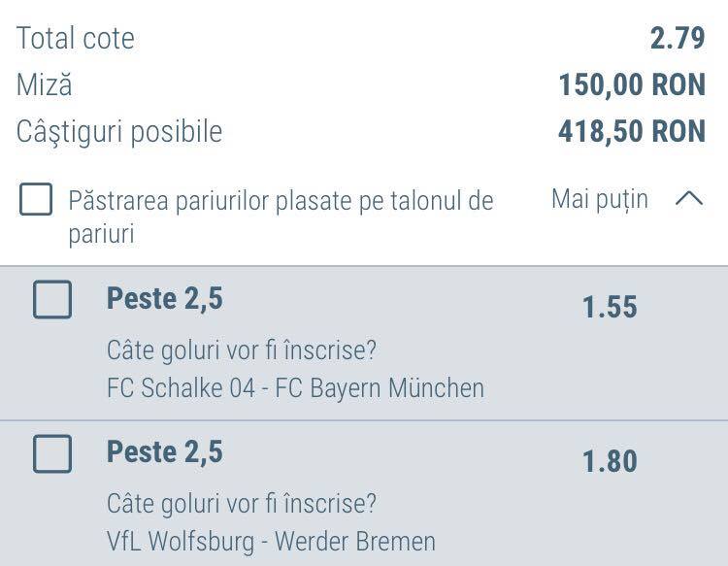The height and width of the screenshot is (566, 728).
Task: Click the 1.55 odds value
Action: 610,307
